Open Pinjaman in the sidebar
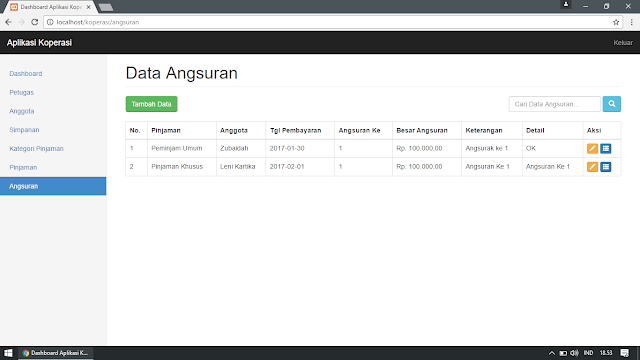The image size is (640, 360). (23, 167)
